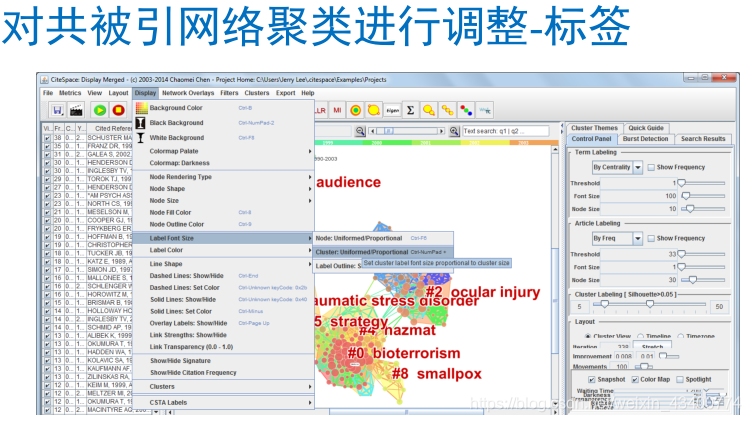
Task: Click the LLR labeling toolbar button
Action: click(320, 111)
